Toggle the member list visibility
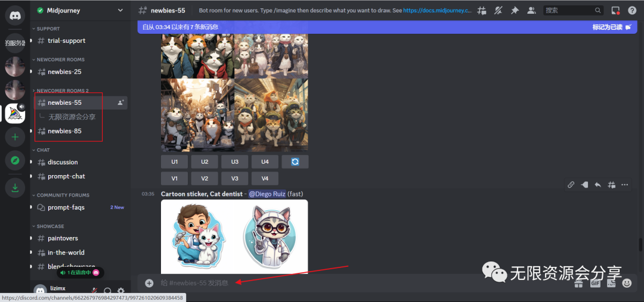Screen dimensions: 644x302 point(531,10)
